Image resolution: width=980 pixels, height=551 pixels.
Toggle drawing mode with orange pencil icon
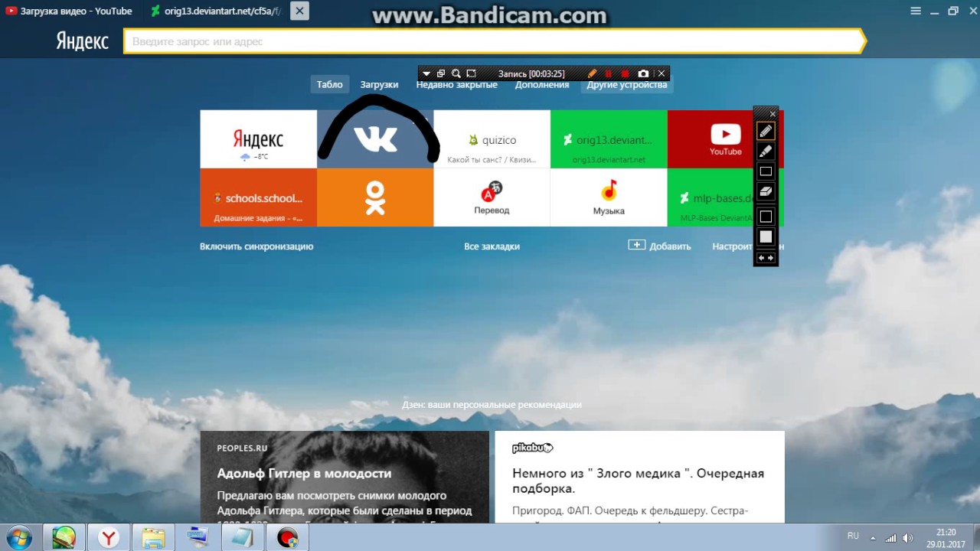[592, 73]
